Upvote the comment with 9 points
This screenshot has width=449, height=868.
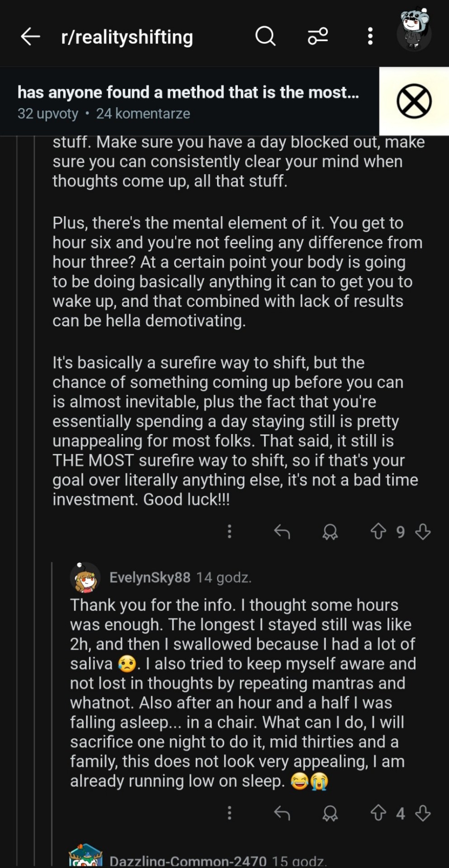(378, 532)
